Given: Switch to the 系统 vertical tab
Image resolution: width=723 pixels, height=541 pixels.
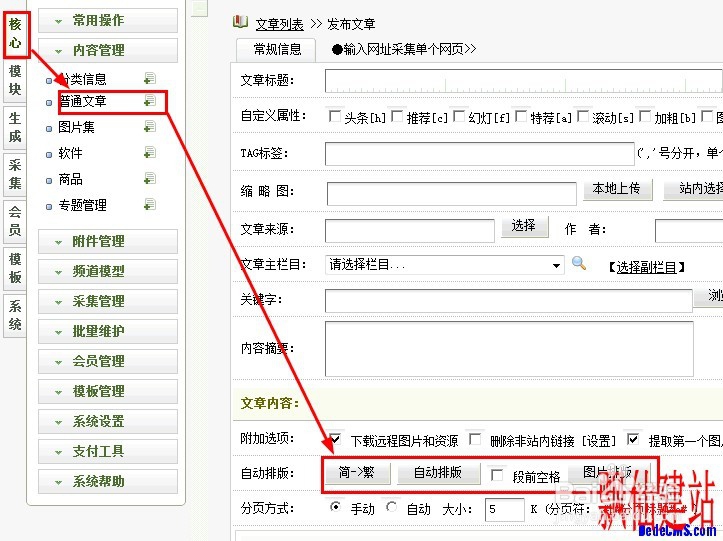Looking at the screenshot, I should (x=15, y=315).
